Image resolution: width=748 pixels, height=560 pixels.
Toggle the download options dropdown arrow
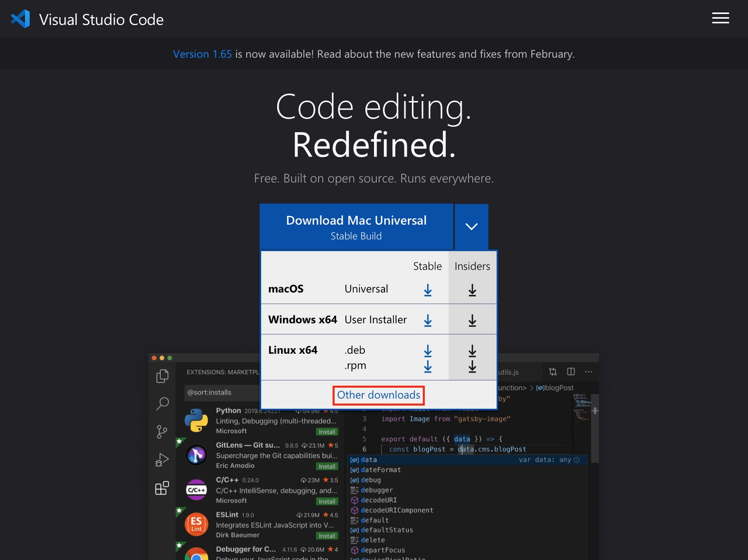(472, 227)
